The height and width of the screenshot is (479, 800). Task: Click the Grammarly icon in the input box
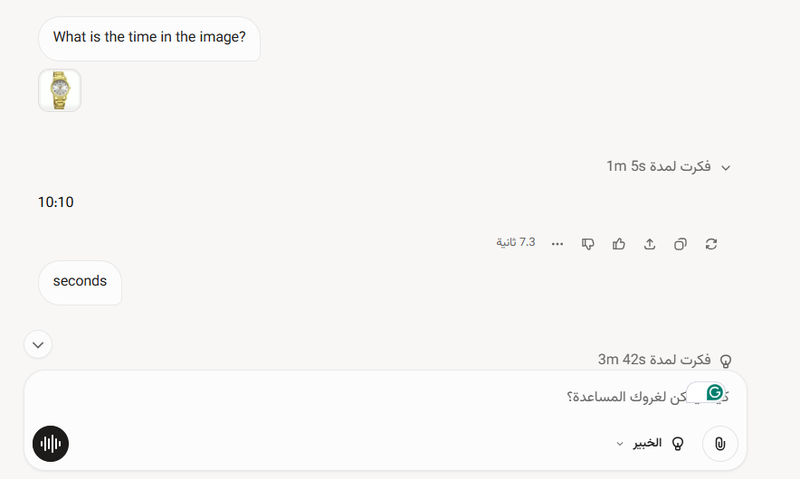pyautogui.click(x=714, y=392)
